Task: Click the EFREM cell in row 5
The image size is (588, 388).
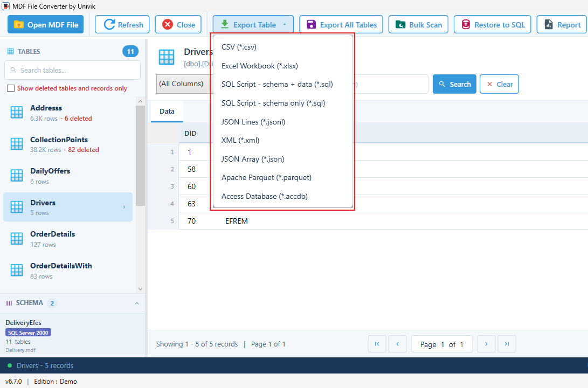Action: [236, 221]
